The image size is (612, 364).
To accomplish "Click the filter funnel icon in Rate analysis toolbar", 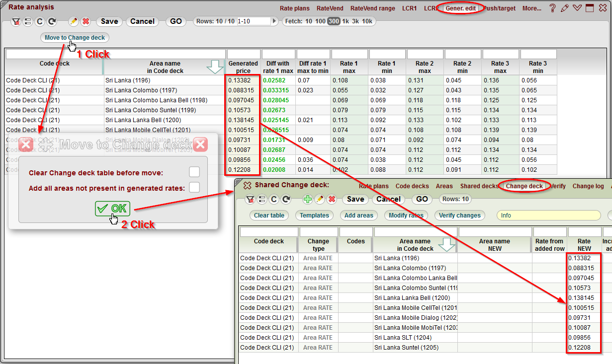I will 16,22.
